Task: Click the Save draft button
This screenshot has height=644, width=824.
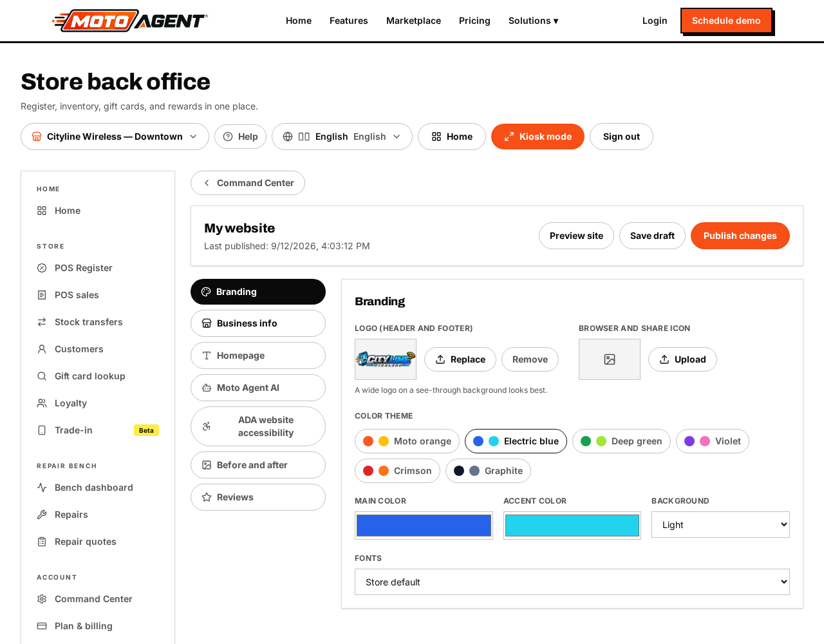Action: pyautogui.click(x=652, y=236)
